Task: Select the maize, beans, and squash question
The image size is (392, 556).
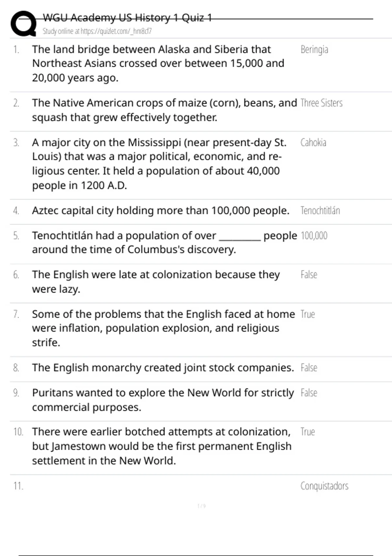Action: tap(164, 110)
